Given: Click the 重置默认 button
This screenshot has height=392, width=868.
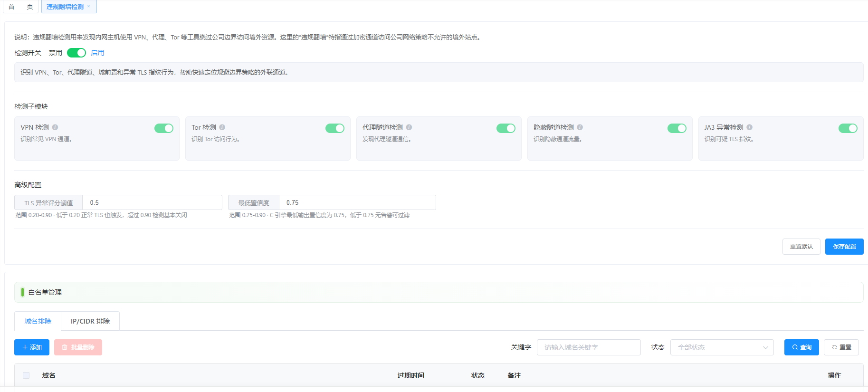Looking at the screenshot, I should pos(801,247).
